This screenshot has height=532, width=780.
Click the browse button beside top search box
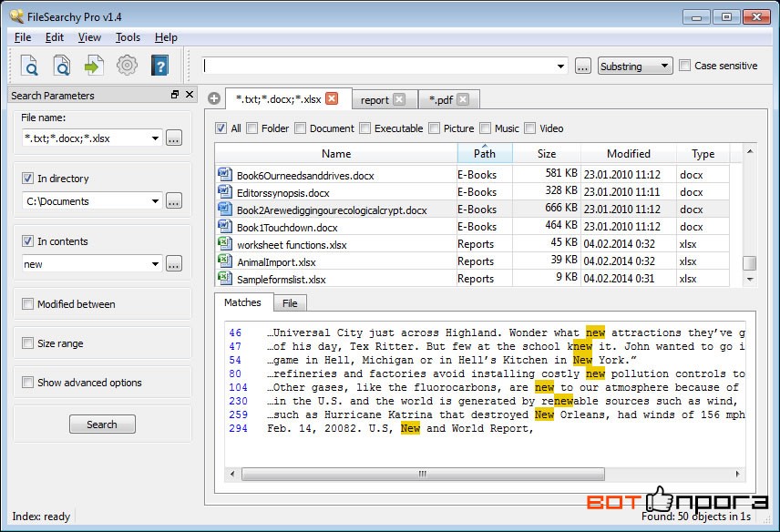[583, 66]
